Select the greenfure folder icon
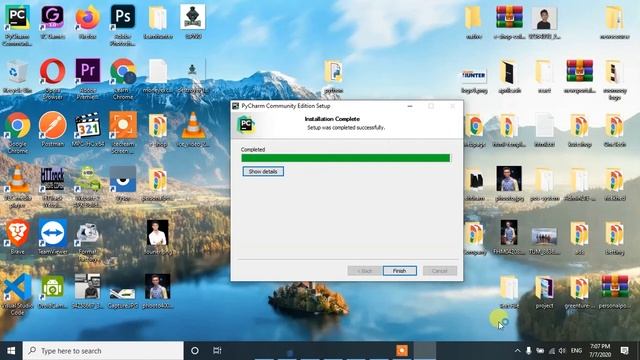The image size is (640, 360). click(579, 291)
